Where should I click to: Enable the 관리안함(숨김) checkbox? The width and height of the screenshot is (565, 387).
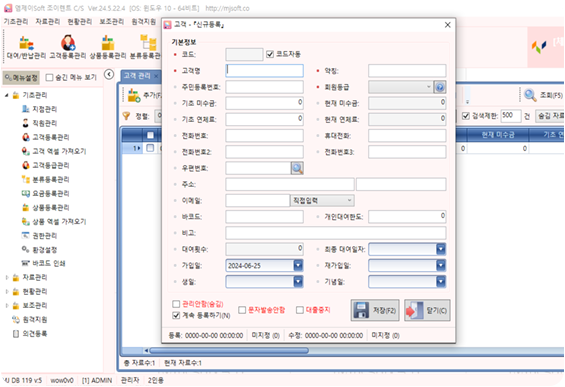[x=176, y=304]
